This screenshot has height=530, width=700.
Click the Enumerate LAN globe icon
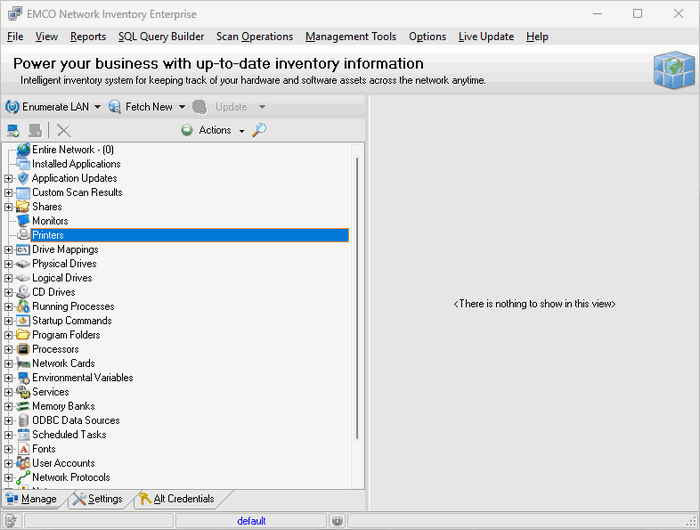(x=13, y=107)
